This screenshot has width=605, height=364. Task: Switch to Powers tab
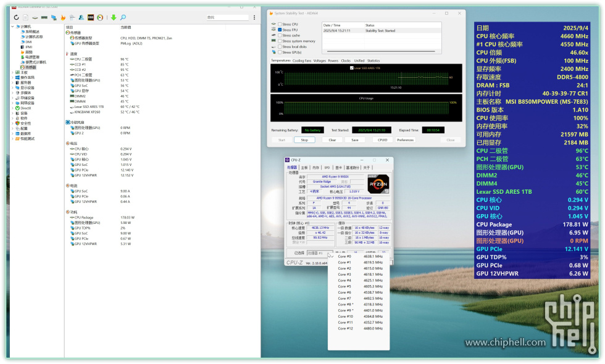333,60
